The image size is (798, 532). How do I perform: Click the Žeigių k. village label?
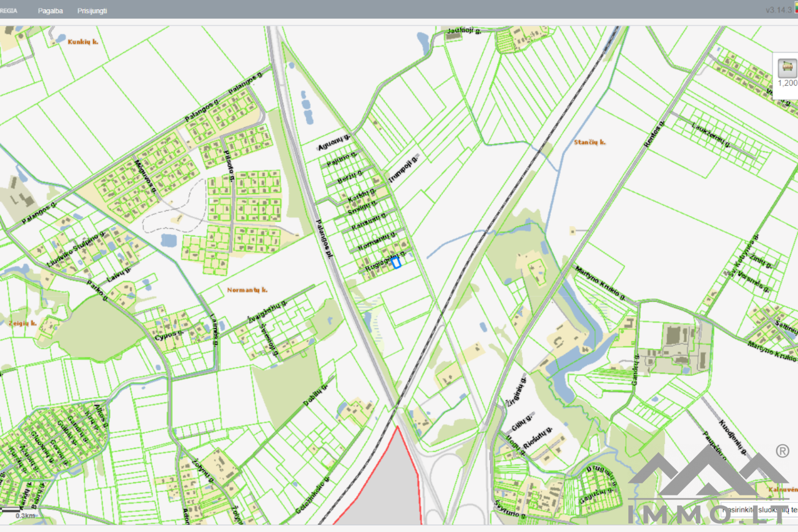click(22, 323)
